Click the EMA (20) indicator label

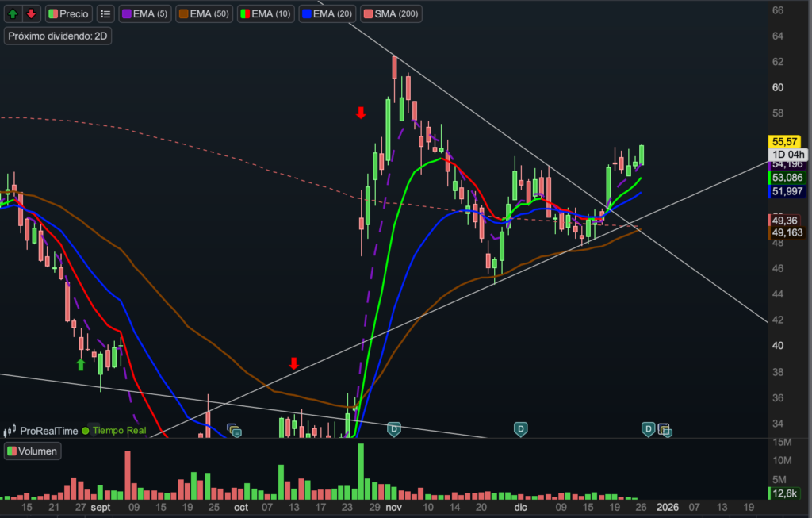(327, 13)
